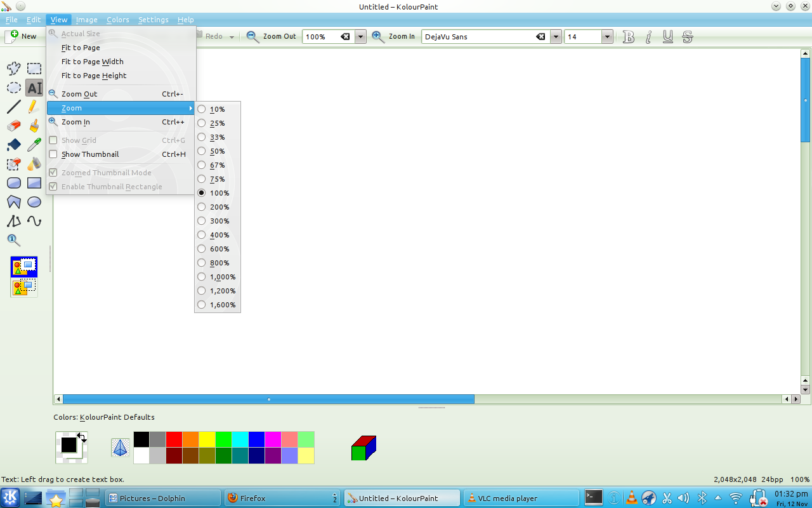Open the Colors menu
The width and height of the screenshot is (812, 508).
118,20
